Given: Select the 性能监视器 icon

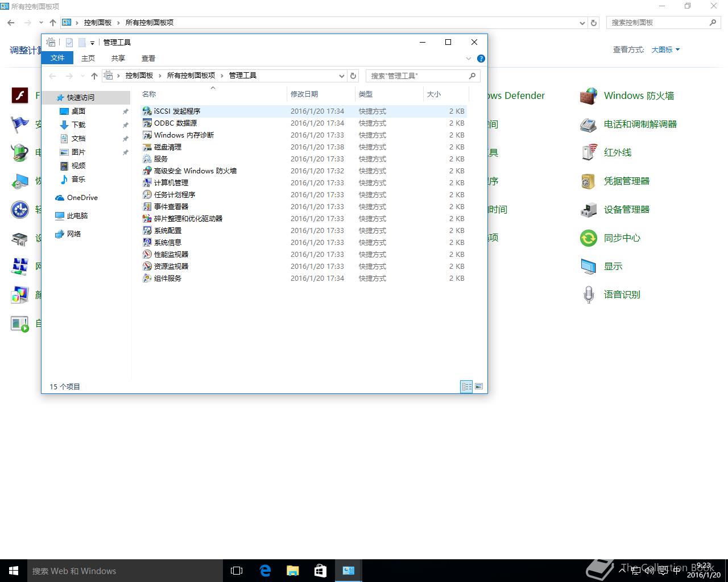Looking at the screenshot, I should coord(147,254).
